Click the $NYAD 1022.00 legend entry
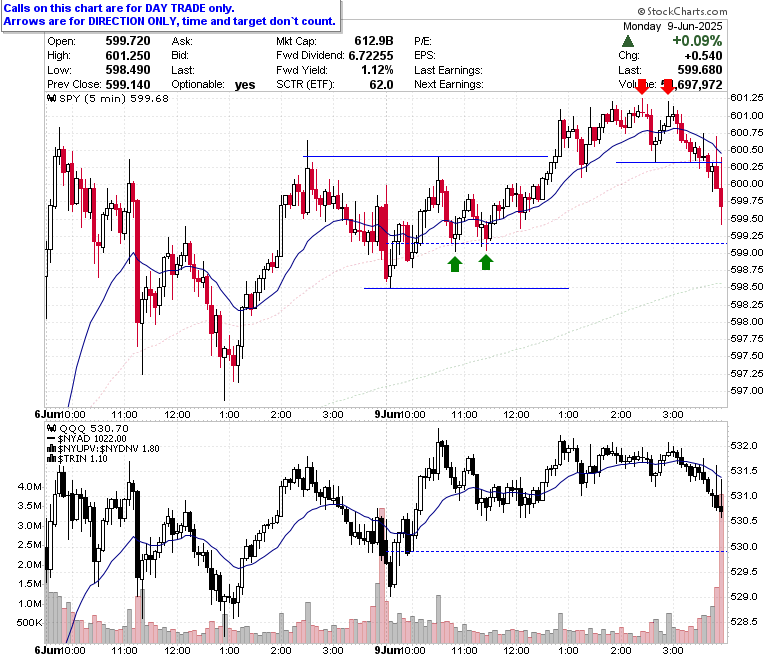 (87, 439)
